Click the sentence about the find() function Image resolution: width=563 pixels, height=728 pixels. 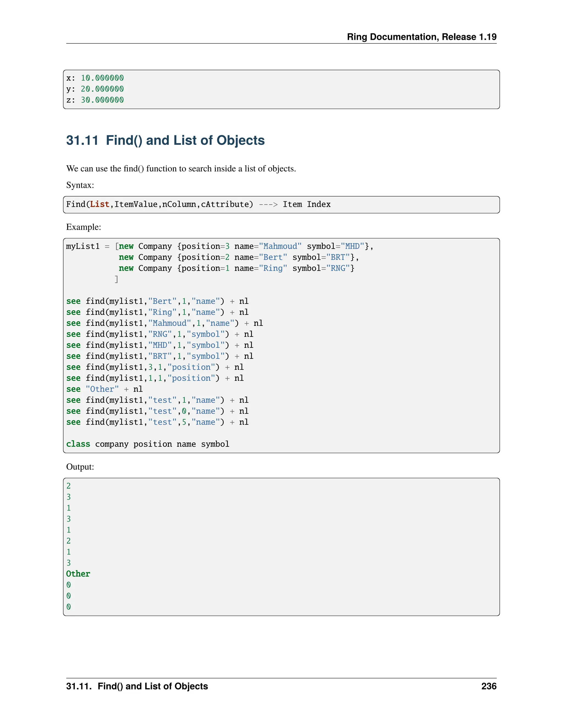point(181,168)
